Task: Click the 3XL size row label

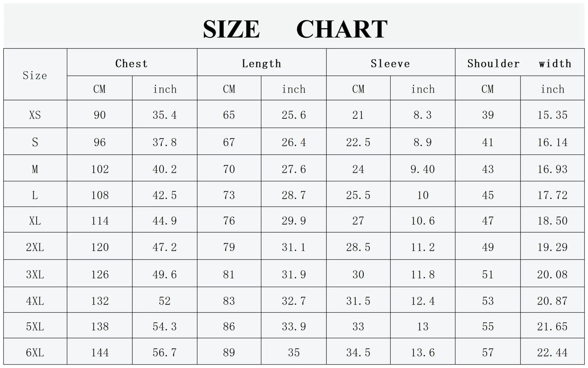Action: coord(35,274)
